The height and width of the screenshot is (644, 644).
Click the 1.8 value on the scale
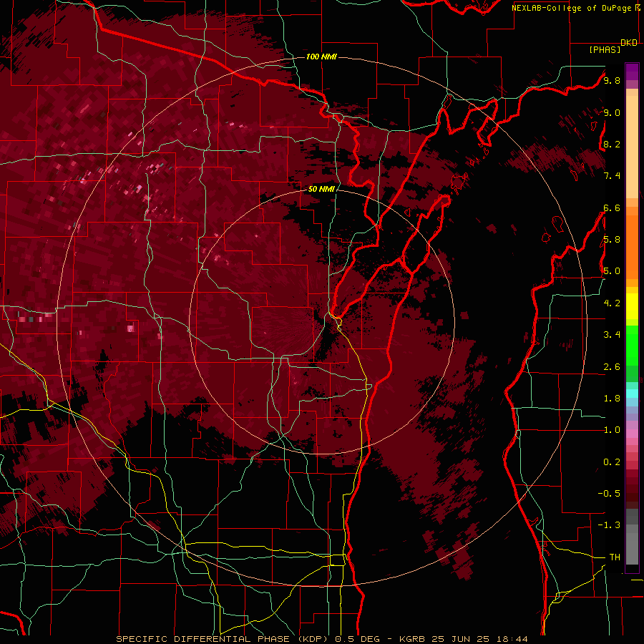pos(612,399)
